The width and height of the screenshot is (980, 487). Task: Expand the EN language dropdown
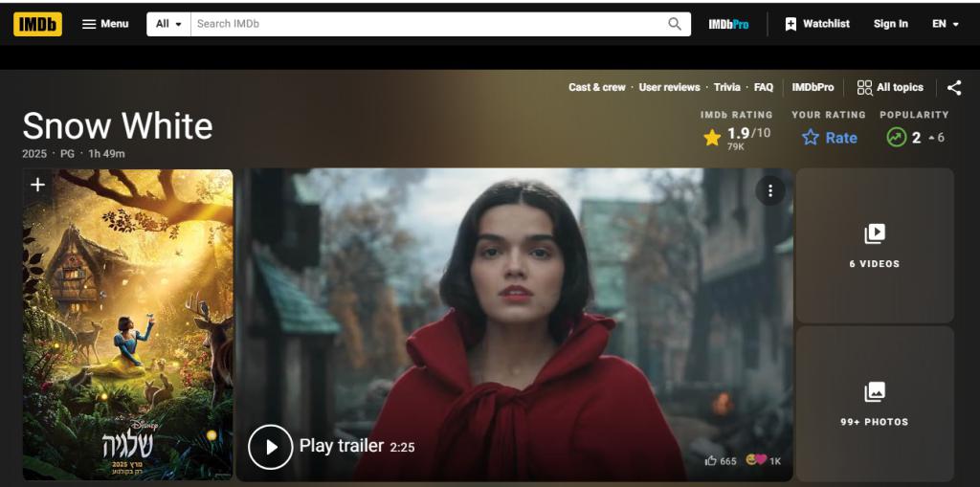coord(945,24)
